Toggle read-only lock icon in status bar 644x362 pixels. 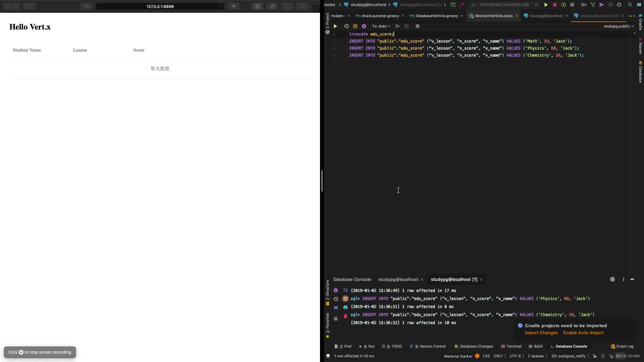pyautogui.click(x=594, y=356)
